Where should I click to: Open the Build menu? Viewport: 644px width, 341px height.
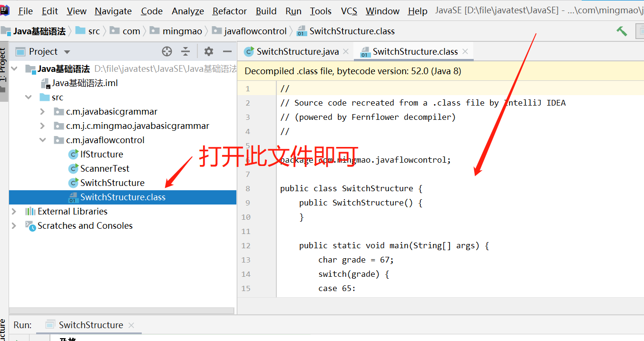[x=266, y=11]
